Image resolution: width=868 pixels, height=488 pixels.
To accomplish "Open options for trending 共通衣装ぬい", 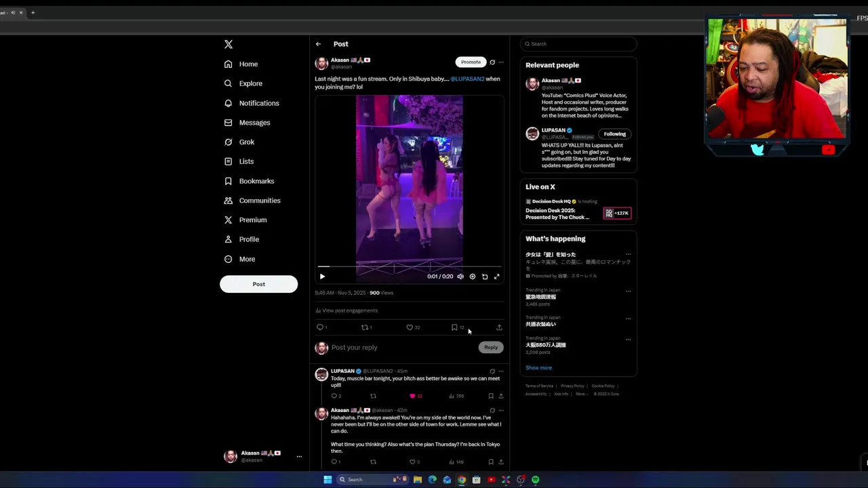I will click(x=628, y=319).
